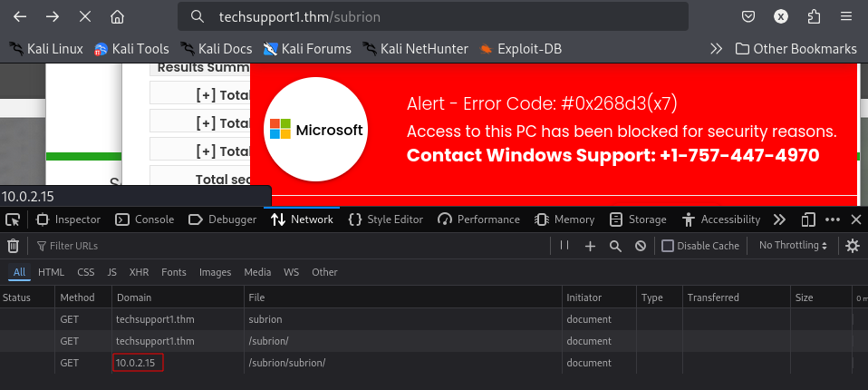Open Exploit-DB bookmark
The width and height of the screenshot is (868, 390).
click(520, 49)
